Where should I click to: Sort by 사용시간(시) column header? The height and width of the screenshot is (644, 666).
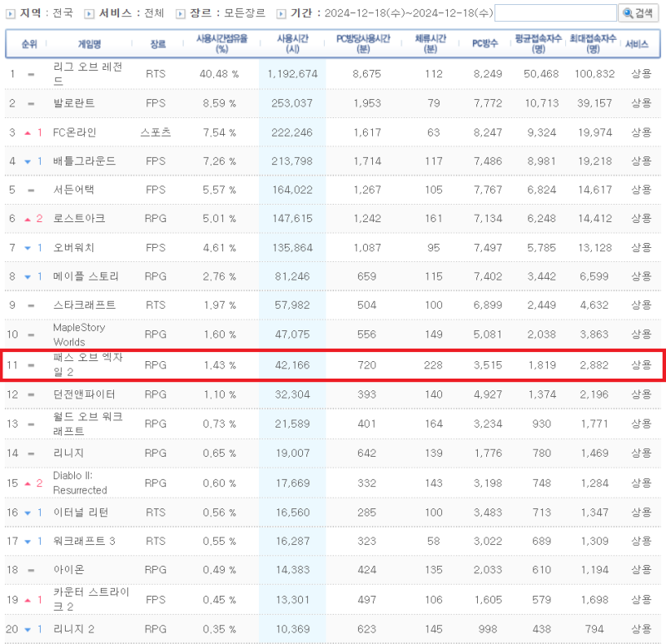point(293,44)
